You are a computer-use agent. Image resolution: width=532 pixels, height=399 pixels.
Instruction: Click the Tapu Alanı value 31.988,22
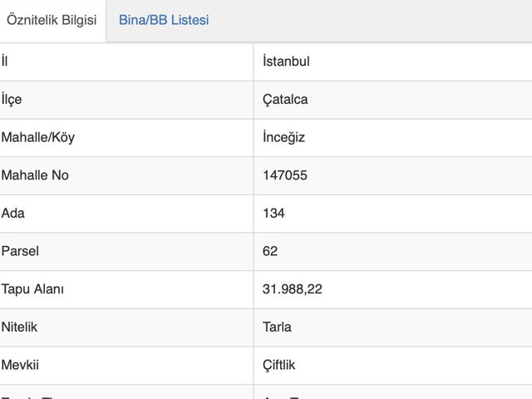292,289
